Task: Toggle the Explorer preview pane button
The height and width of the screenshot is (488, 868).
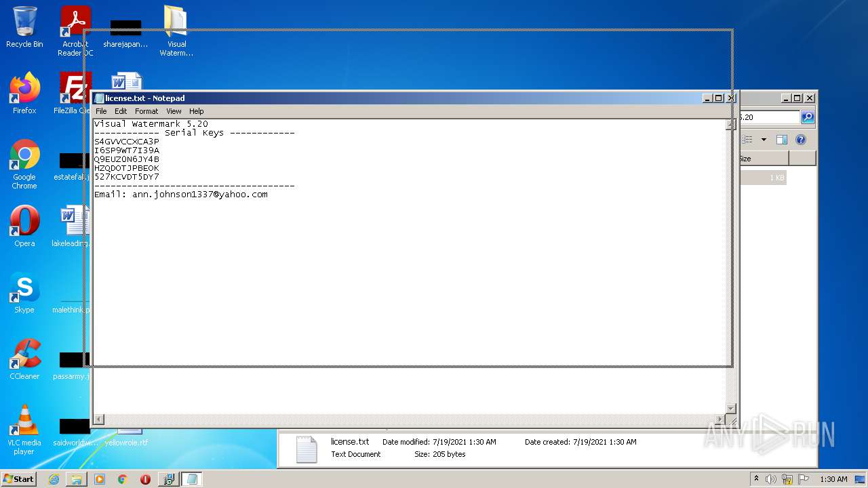Action: (782, 140)
